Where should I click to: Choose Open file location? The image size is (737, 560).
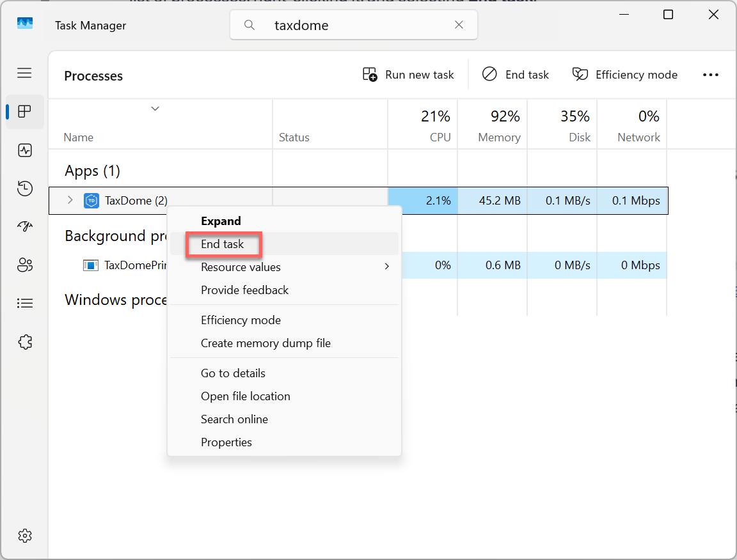(284, 396)
